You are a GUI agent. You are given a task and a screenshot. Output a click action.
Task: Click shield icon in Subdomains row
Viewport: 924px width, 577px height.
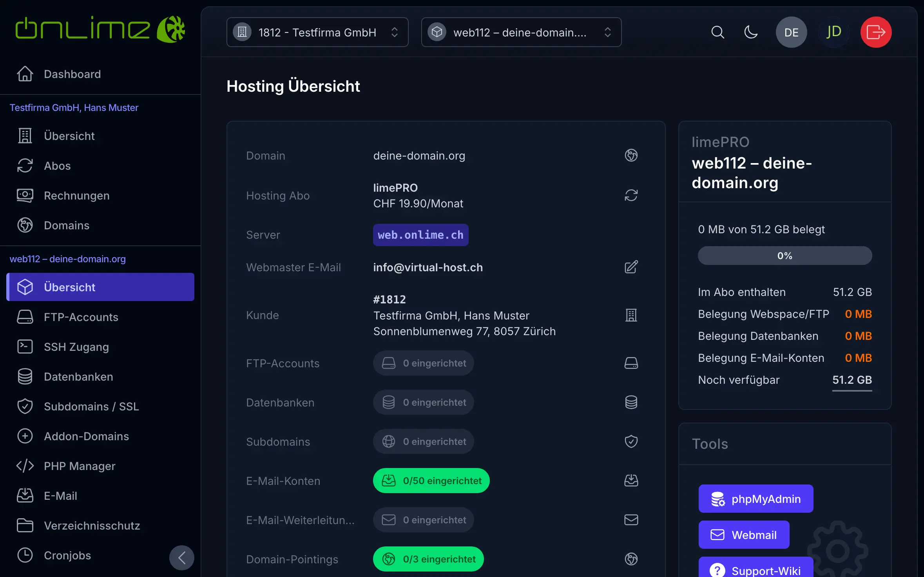631,441
